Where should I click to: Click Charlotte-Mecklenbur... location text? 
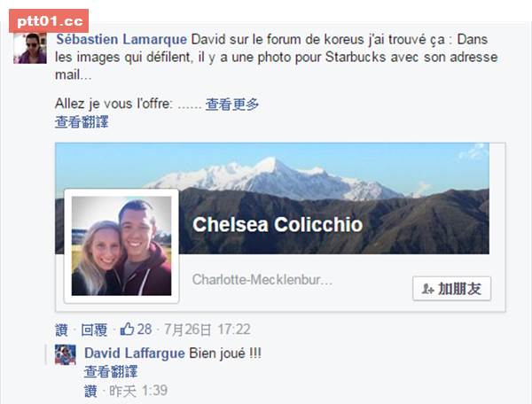tap(262, 280)
